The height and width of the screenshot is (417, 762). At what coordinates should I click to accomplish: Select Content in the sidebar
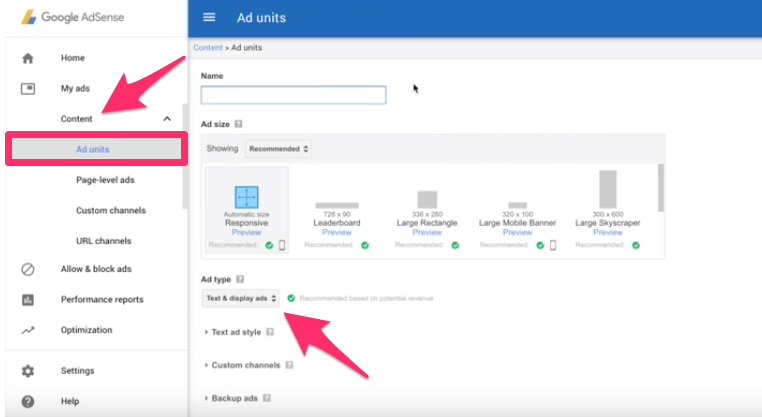coord(77,119)
